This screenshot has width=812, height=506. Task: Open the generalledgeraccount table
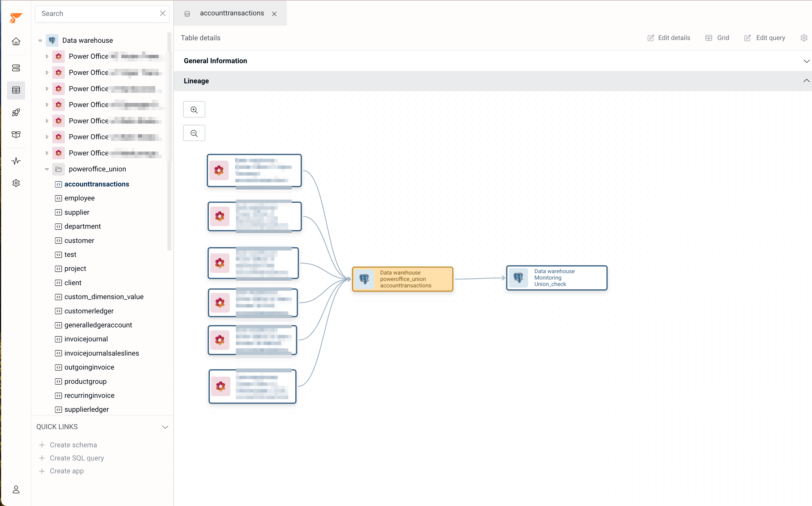pyautogui.click(x=98, y=325)
